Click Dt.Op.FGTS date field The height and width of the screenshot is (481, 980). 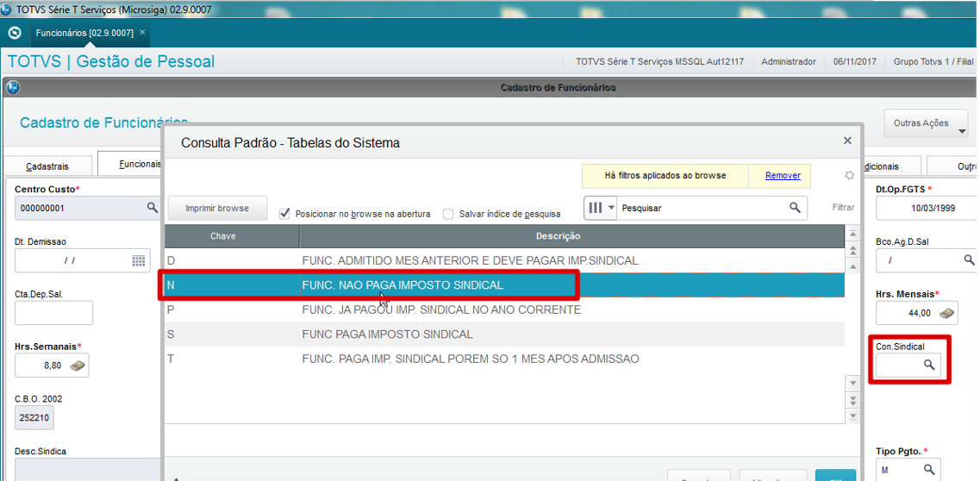pyautogui.click(x=926, y=208)
